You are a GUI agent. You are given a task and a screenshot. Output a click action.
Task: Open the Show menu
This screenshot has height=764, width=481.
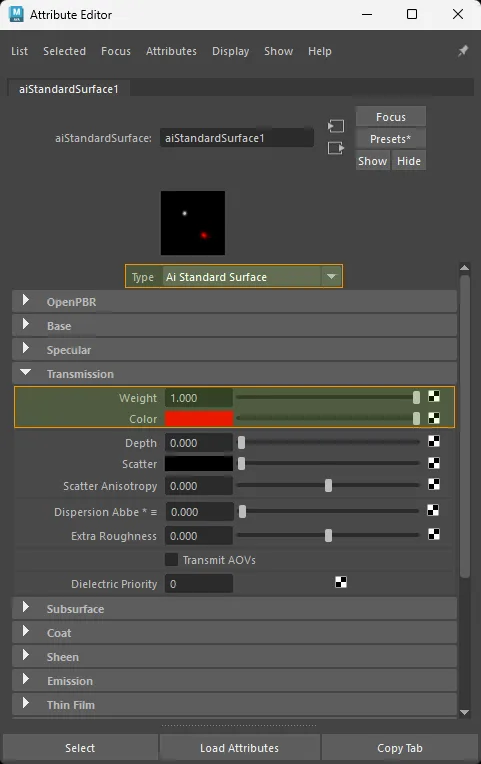click(x=279, y=51)
